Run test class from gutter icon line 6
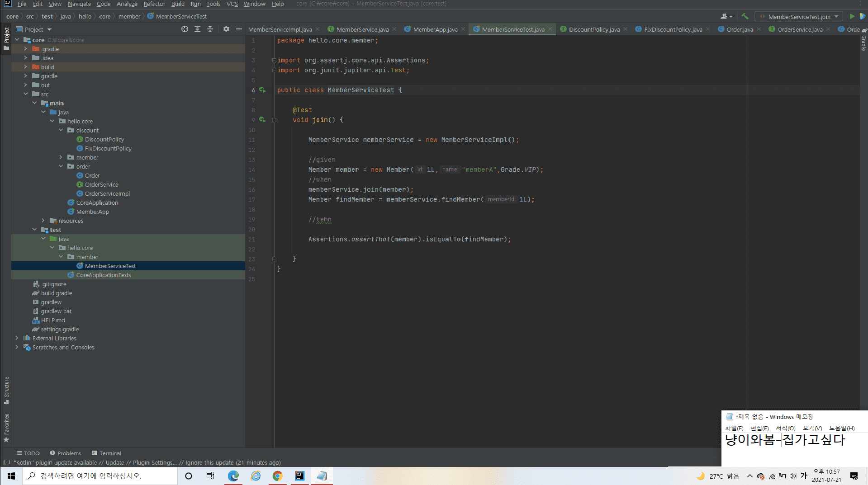This screenshot has height=485, width=868. click(262, 90)
